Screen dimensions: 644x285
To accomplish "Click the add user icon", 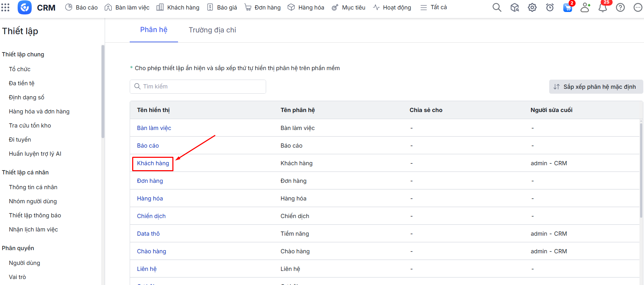I will (585, 7).
